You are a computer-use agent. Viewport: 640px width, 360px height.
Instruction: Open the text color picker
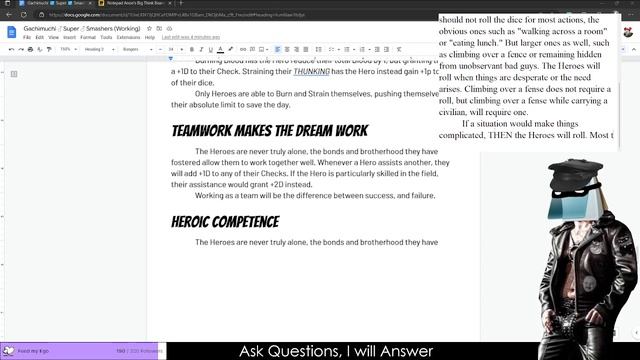point(220,49)
